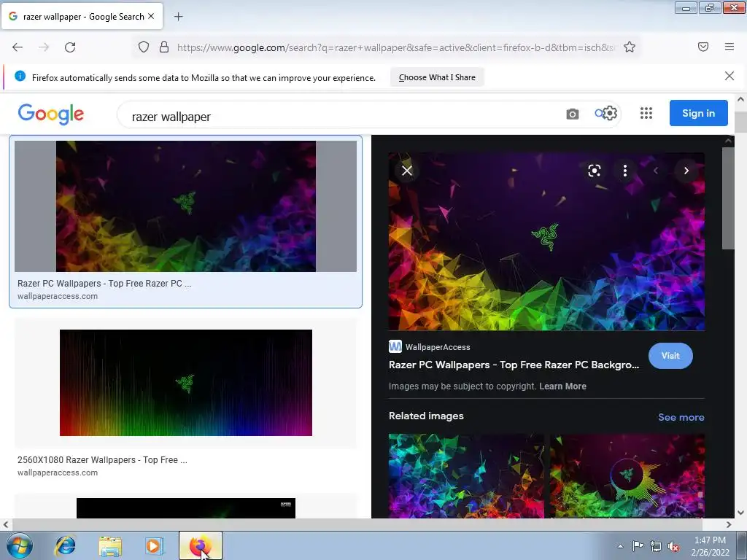The height and width of the screenshot is (560, 747).
Task: Close the razer wallpaper tab
Action: coord(151,16)
